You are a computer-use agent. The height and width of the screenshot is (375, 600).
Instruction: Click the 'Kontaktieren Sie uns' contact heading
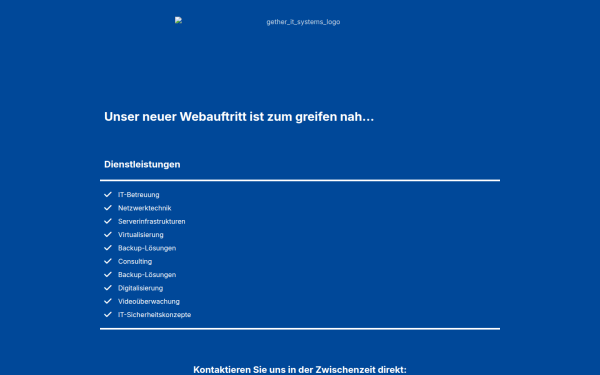point(300,370)
